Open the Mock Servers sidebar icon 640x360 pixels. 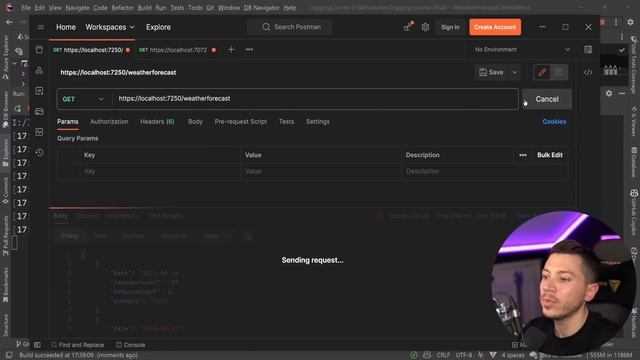point(39,111)
